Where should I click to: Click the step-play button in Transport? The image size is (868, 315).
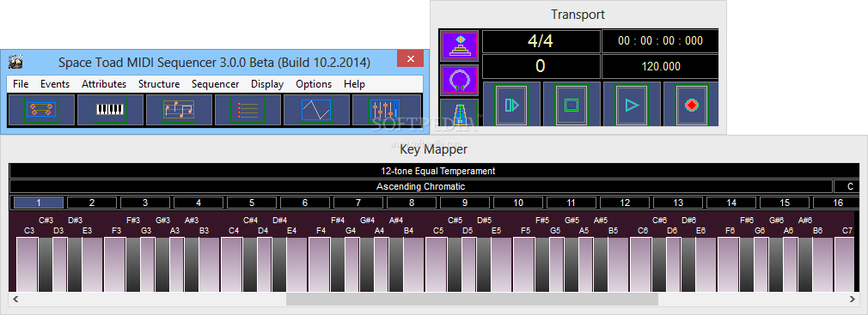pos(511,105)
